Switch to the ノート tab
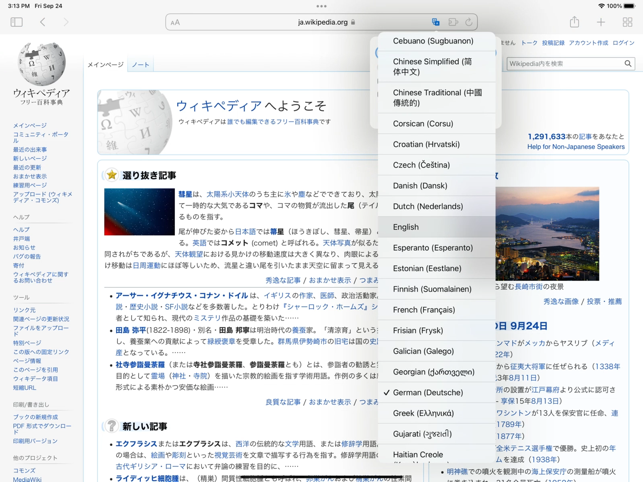Screen dimensions: 643x482 click(140, 65)
